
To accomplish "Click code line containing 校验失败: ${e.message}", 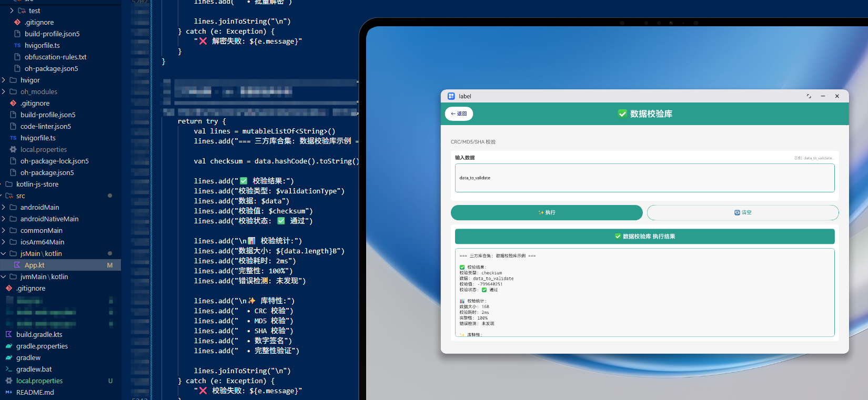I will pyautogui.click(x=248, y=391).
